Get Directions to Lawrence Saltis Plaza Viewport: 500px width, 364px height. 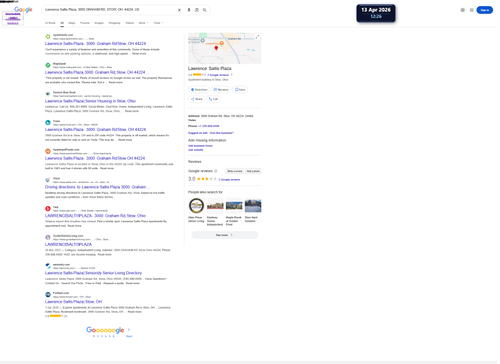click(x=199, y=90)
